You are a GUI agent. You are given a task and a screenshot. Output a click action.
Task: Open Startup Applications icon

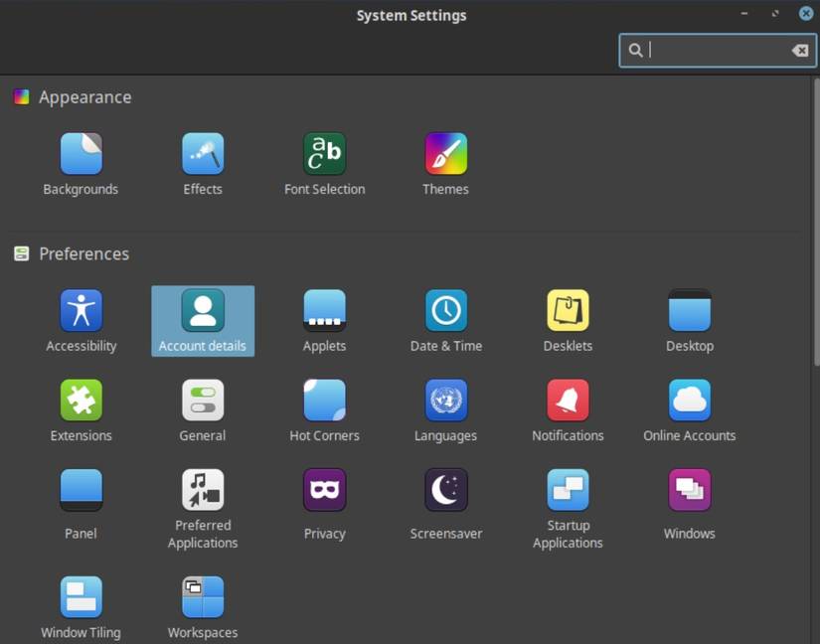pos(568,490)
